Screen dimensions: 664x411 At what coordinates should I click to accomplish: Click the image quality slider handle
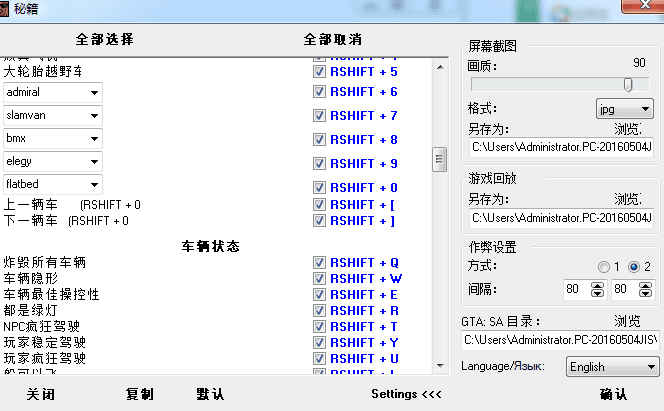point(628,85)
